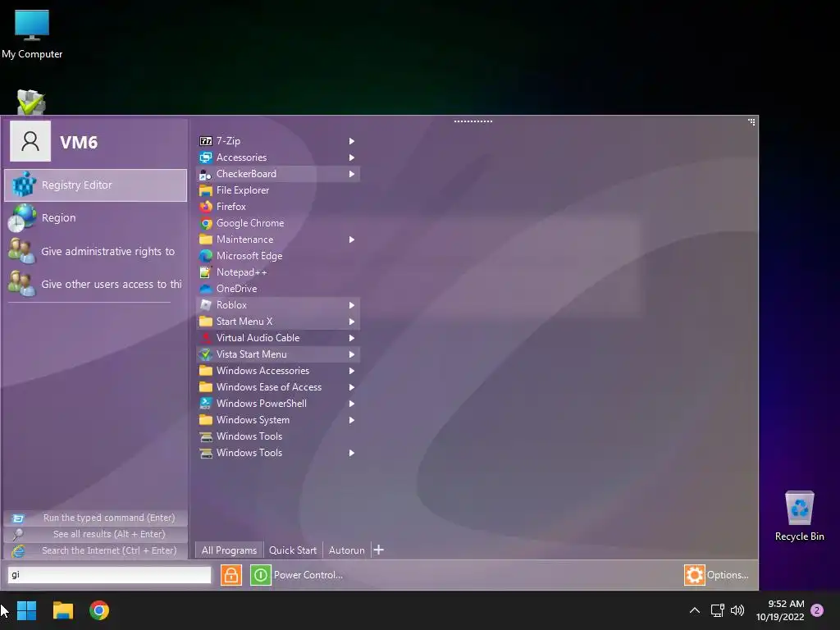840x630 pixels.
Task: Click the Start Menu X folder icon
Action: [x=206, y=322]
